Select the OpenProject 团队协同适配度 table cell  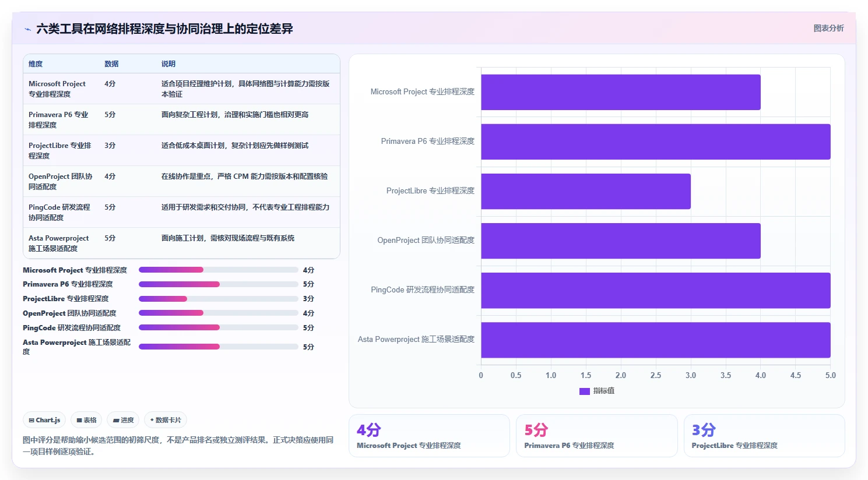pyautogui.click(x=61, y=182)
